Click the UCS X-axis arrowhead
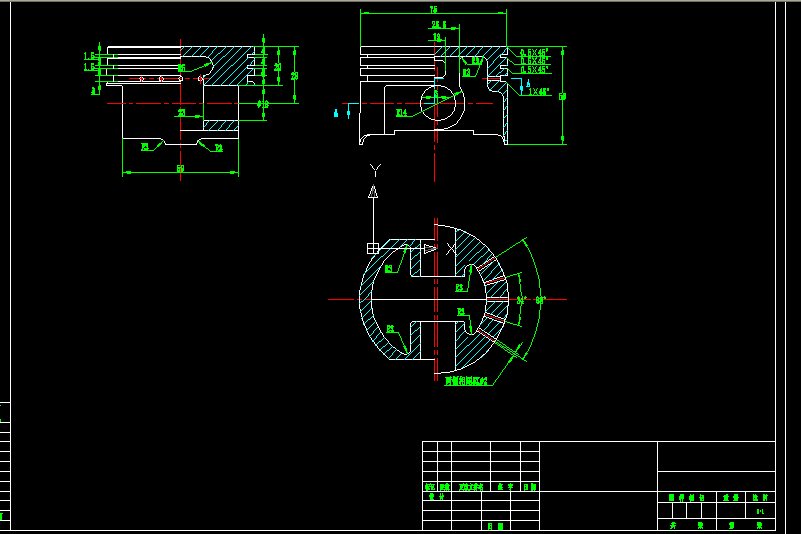801x534 pixels. (x=429, y=247)
